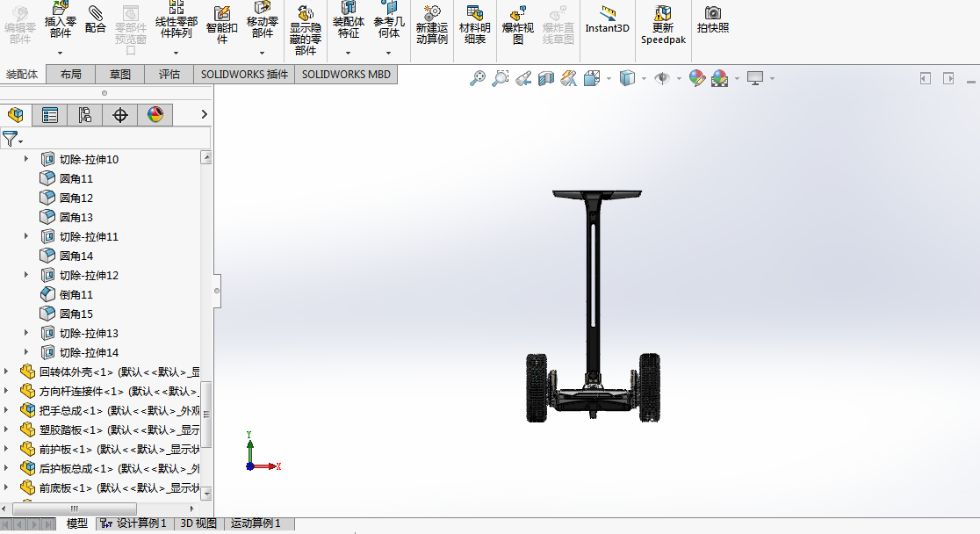The image size is (980, 534).
Task: Switch to 运动算例 1 bottom tab
Action: 256,523
